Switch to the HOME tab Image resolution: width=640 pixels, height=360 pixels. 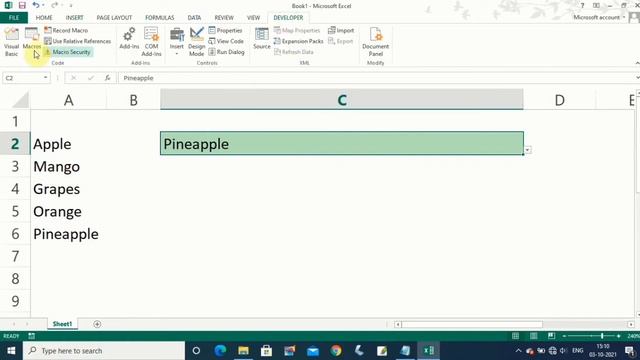[44, 18]
